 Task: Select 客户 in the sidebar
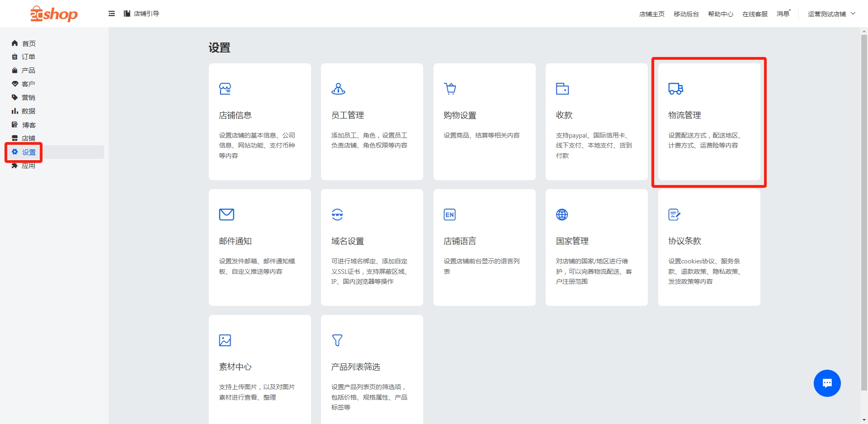pyautogui.click(x=28, y=84)
